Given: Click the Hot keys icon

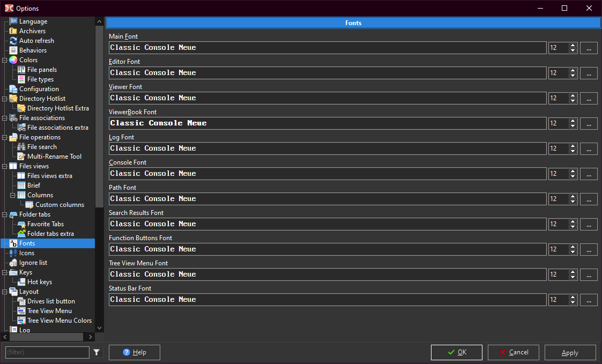Looking at the screenshot, I should coord(21,282).
